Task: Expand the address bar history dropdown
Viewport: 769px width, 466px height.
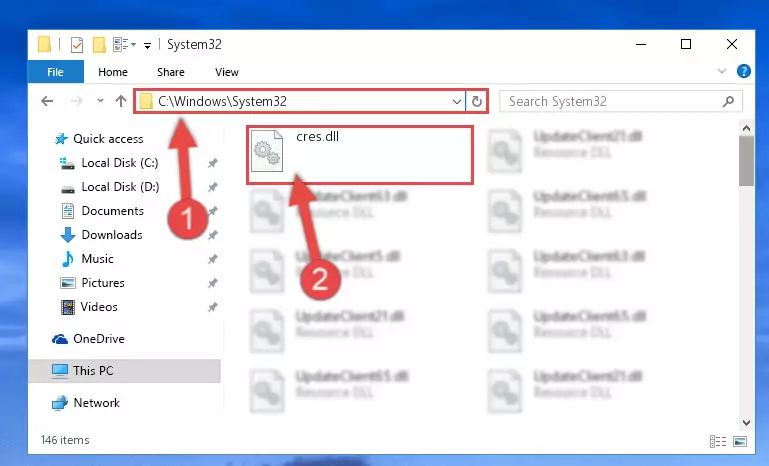Action: (x=457, y=102)
